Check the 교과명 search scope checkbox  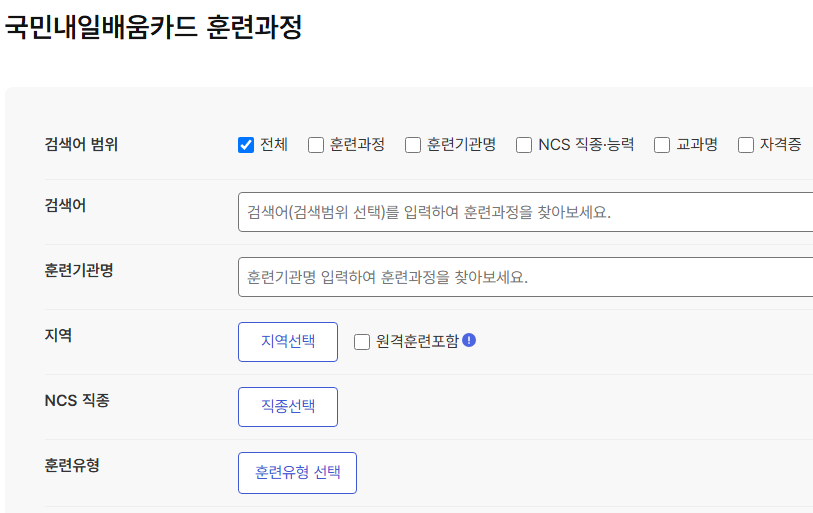pyautogui.click(x=662, y=145)
